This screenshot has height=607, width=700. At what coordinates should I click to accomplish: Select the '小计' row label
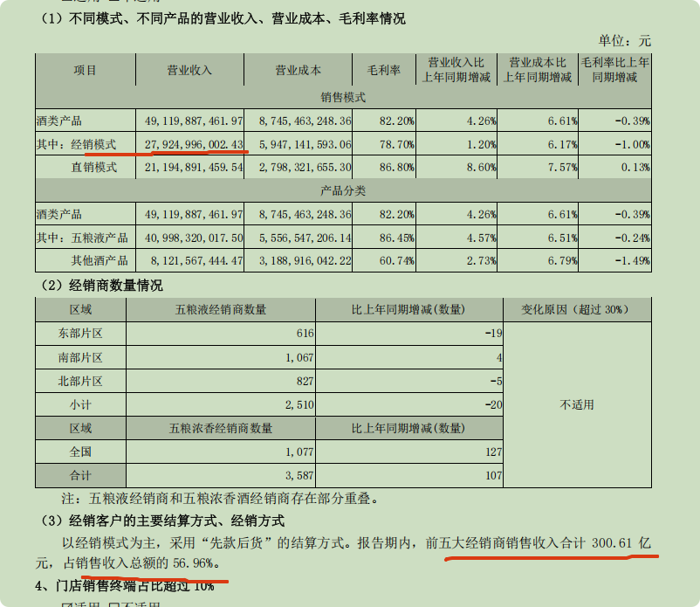click(80, 404)
